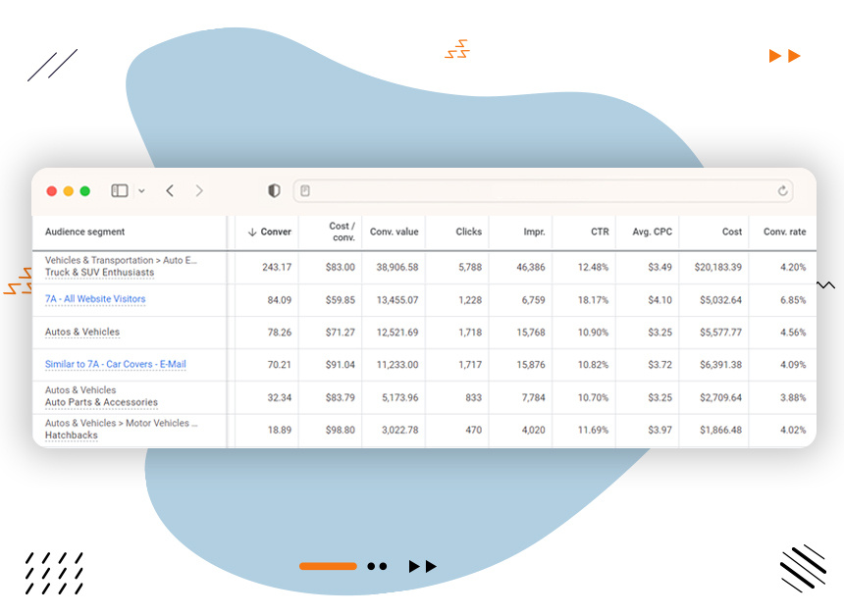
Task: Navigate back to the previous page
Action: 169,190
